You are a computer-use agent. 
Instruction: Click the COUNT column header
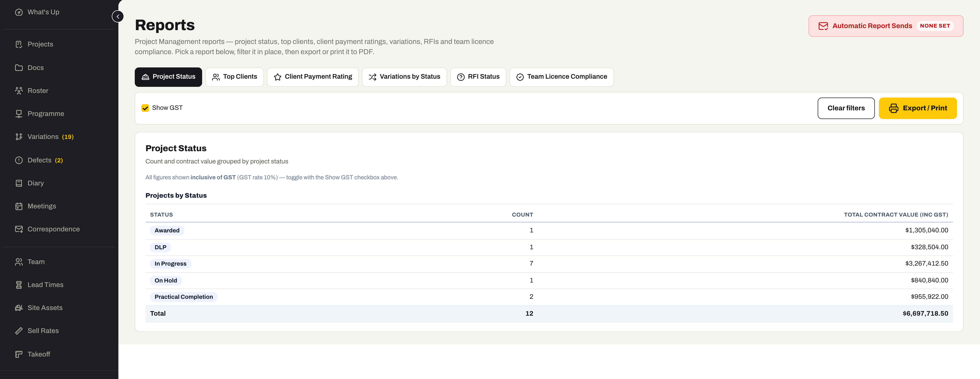(x=522, y=215)
